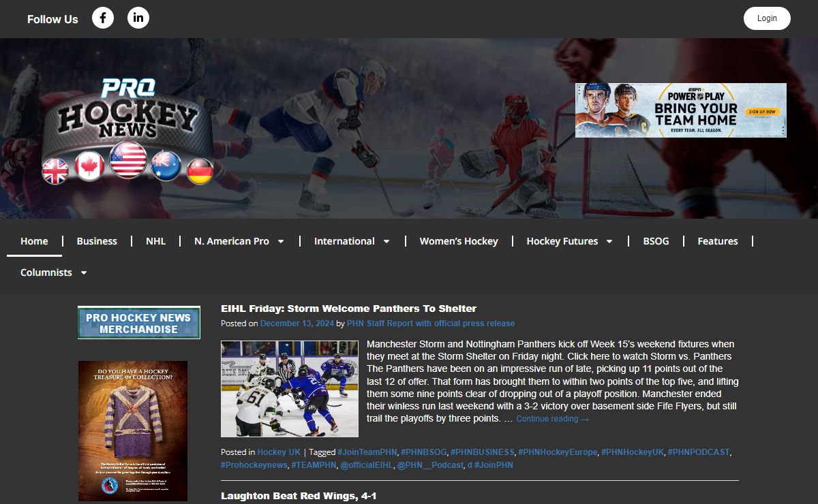The width and height of the screenshot is (818, 504).
Task: Open the LinkedIn page icon
Action: pos(138,18)
